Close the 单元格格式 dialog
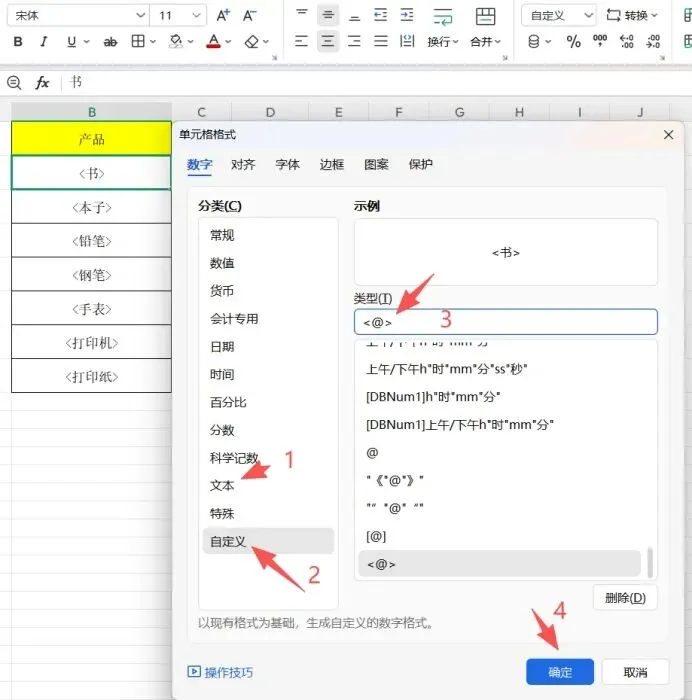This screenshot has width=692, height=700. click(668, 134)
